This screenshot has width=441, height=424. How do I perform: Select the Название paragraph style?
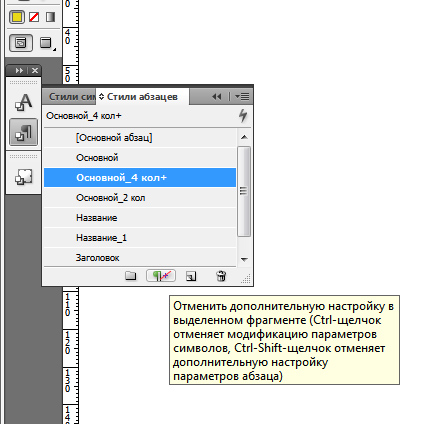[x=140, y=218]
